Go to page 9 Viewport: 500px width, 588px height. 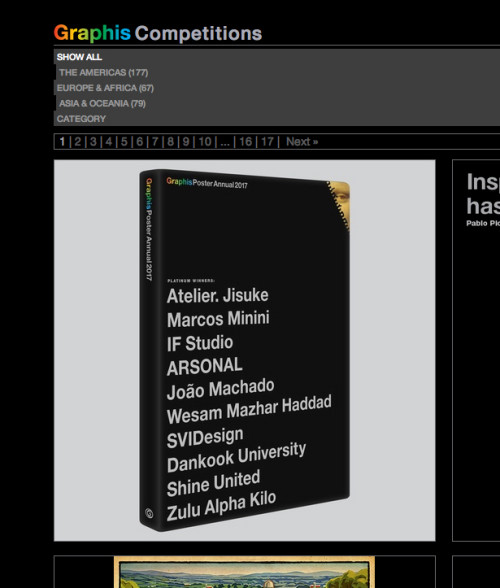coord(186,142)
